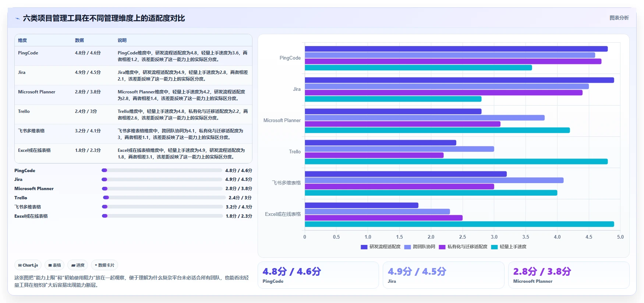Click Microsoft Planner's 轻量上手速度 chart bar
644x303 pixels.
coord(438,130)
